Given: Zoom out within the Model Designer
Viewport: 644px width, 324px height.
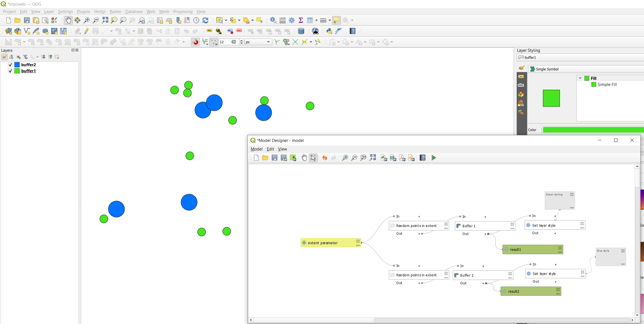Looking at the screenshot, I should click(354, 158).
